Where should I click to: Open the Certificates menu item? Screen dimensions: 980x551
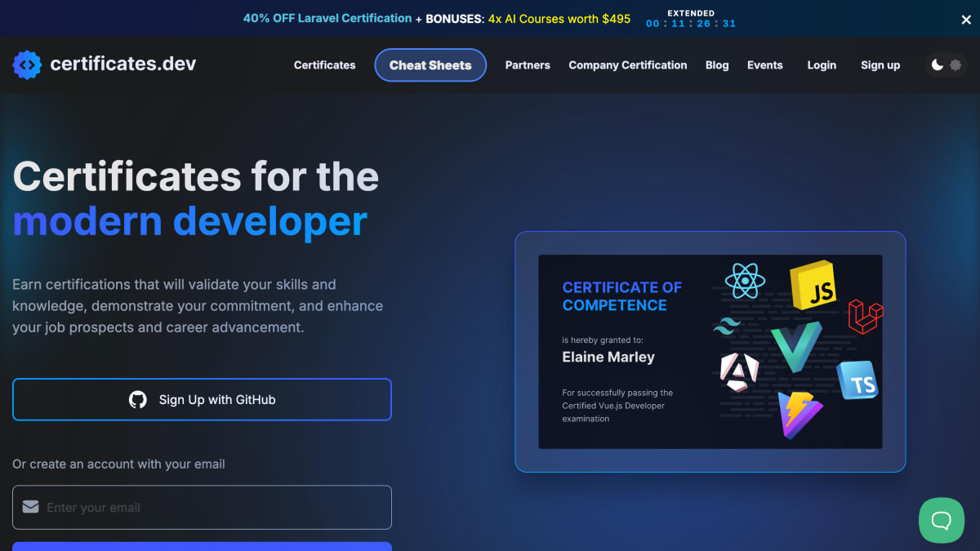[325, 65]
